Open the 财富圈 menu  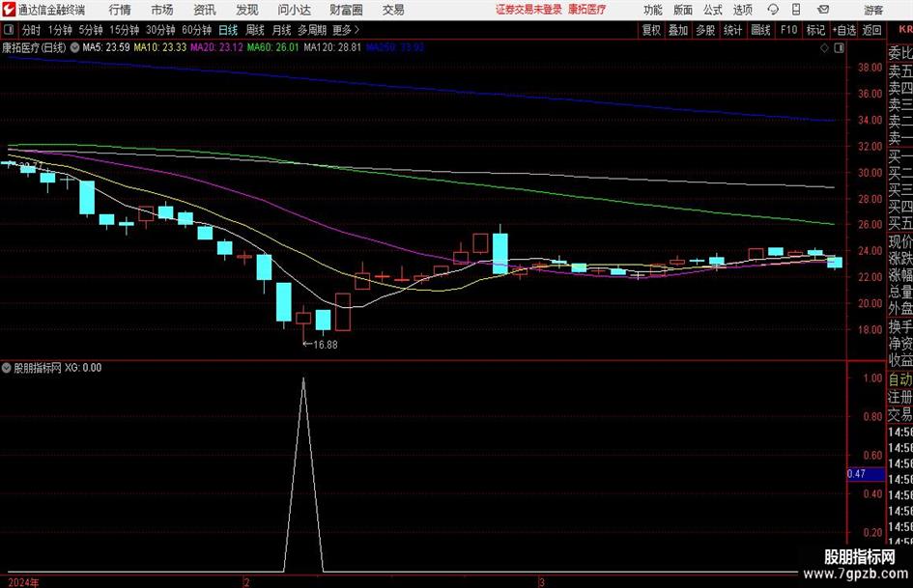tap(346, 10)
